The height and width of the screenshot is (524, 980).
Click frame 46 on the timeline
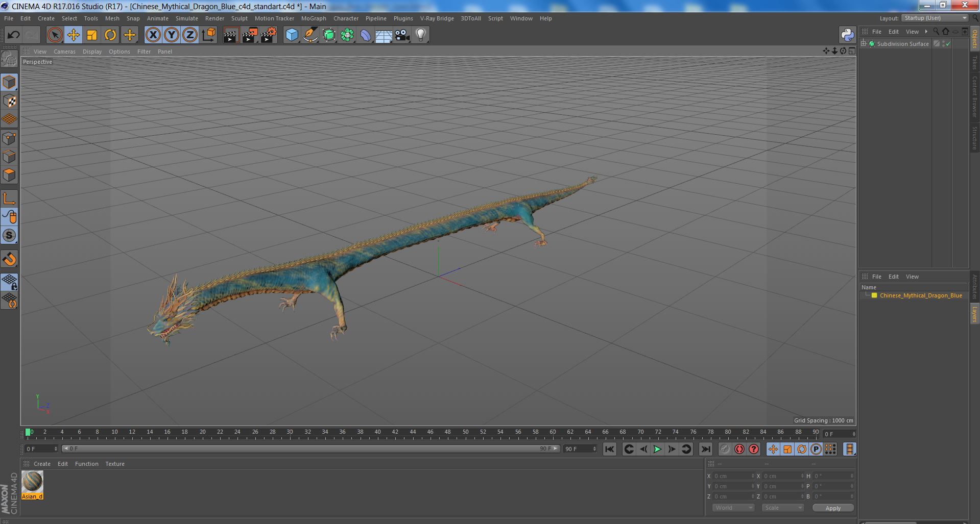tap(430, 433)
